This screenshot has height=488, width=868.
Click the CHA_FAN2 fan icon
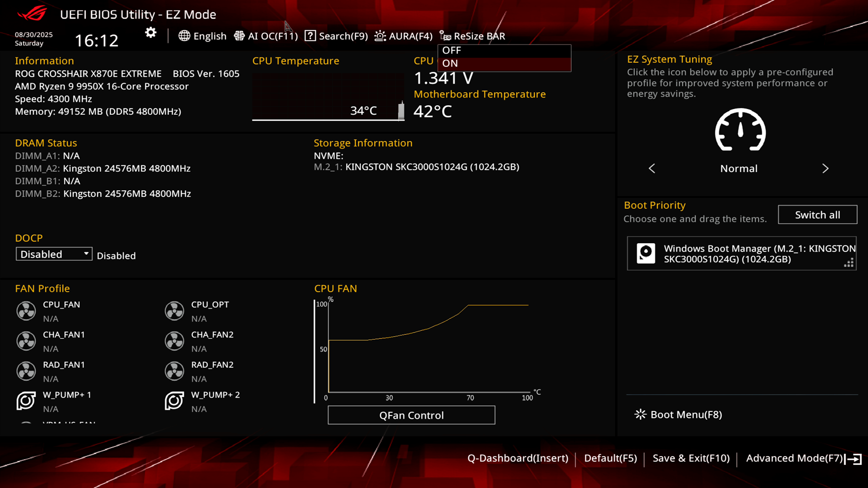point(175,341)
